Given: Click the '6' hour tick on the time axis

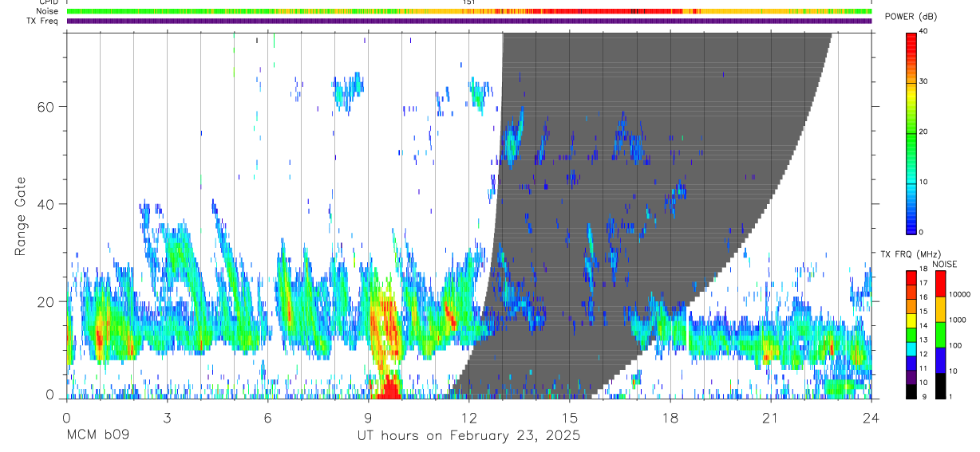Looking at the screenshot, I should (267, 417).
